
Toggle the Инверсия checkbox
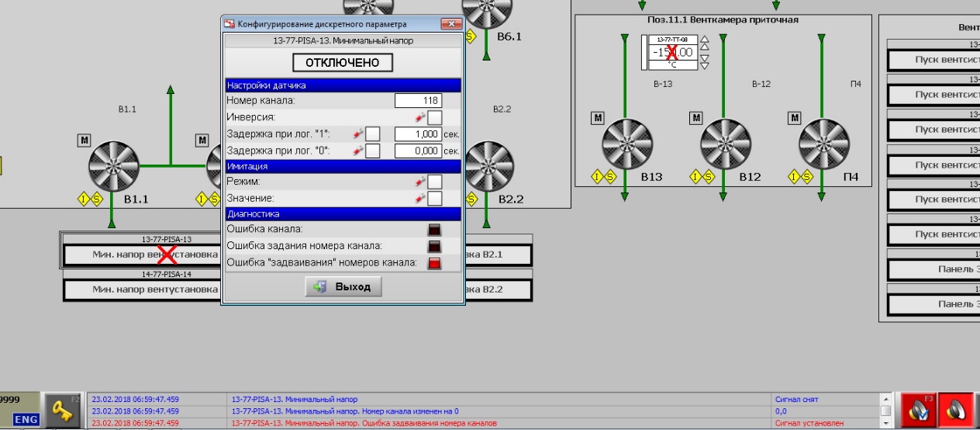pos(435,117)
